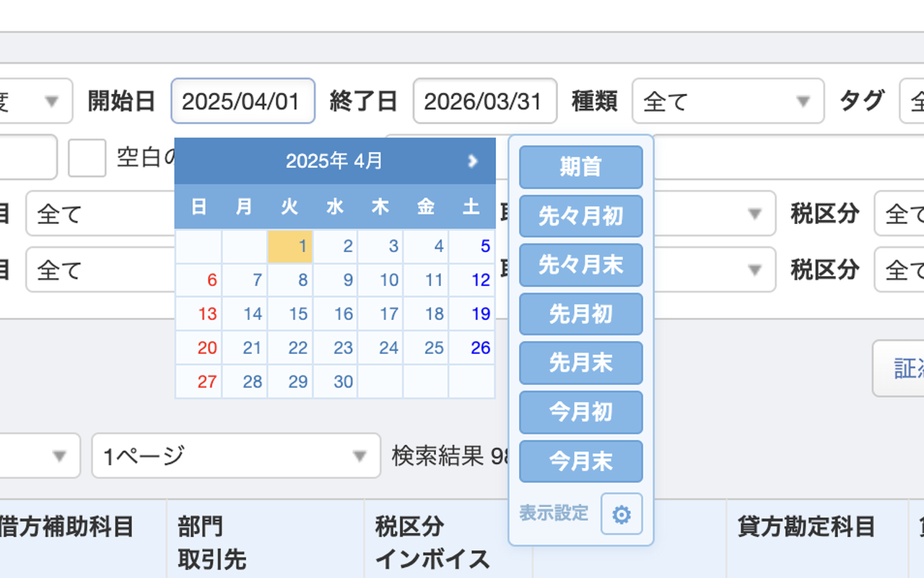Screen dimensions: 924x578
Task: Select April 14 in the calendar
Action: click(x=245, y=314)
